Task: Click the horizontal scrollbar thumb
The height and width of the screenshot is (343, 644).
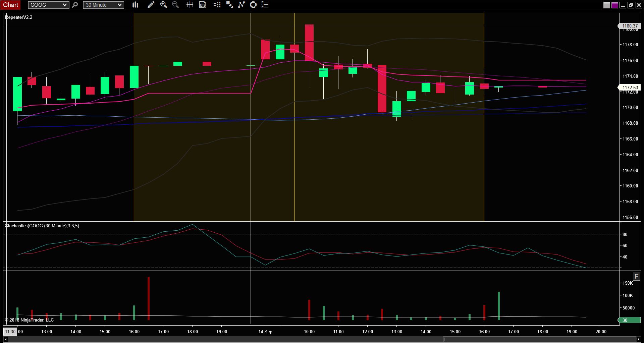Action: [539, 339]
